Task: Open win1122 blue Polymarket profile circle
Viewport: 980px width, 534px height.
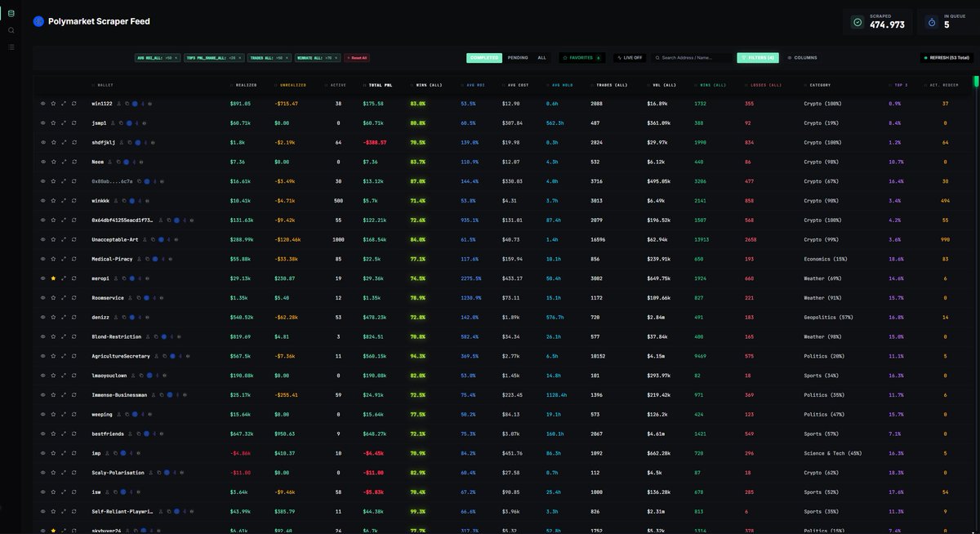Action: [135, 104]
